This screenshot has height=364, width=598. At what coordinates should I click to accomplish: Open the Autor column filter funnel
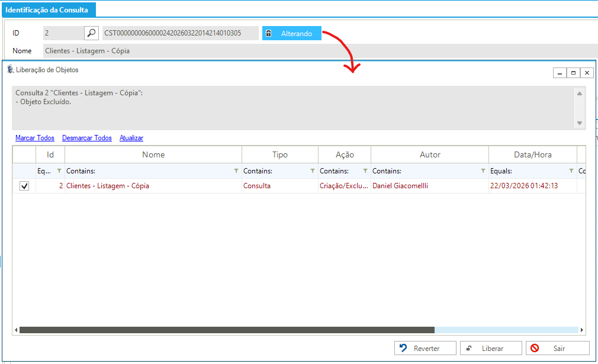coord(483,171)
